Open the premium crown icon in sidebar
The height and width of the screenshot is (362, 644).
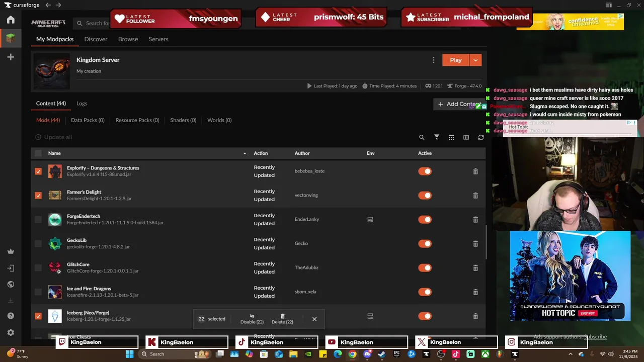pos(11,251)
